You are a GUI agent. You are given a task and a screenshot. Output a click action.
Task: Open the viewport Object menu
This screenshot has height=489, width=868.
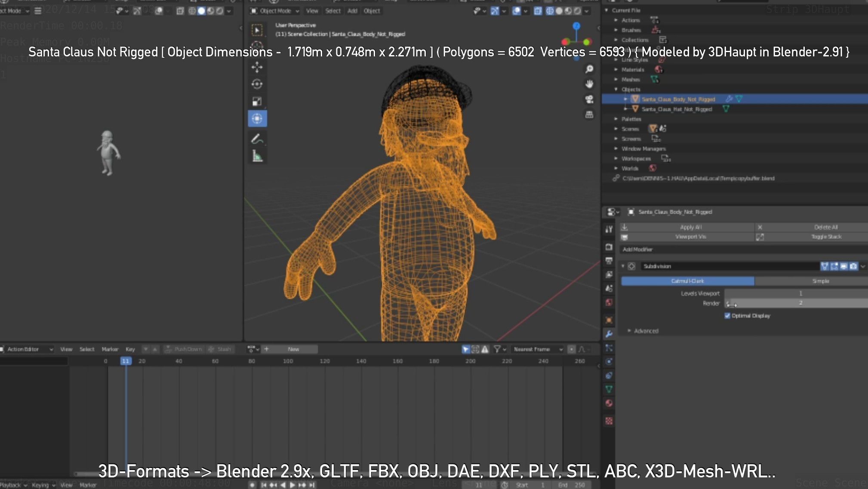click(x=372, y=11)
